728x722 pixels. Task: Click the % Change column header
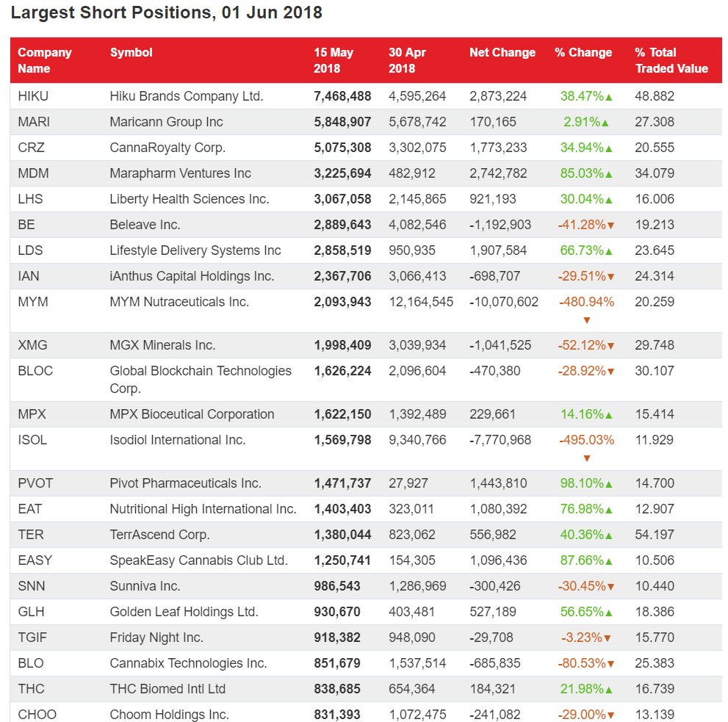tap(583, 52)
